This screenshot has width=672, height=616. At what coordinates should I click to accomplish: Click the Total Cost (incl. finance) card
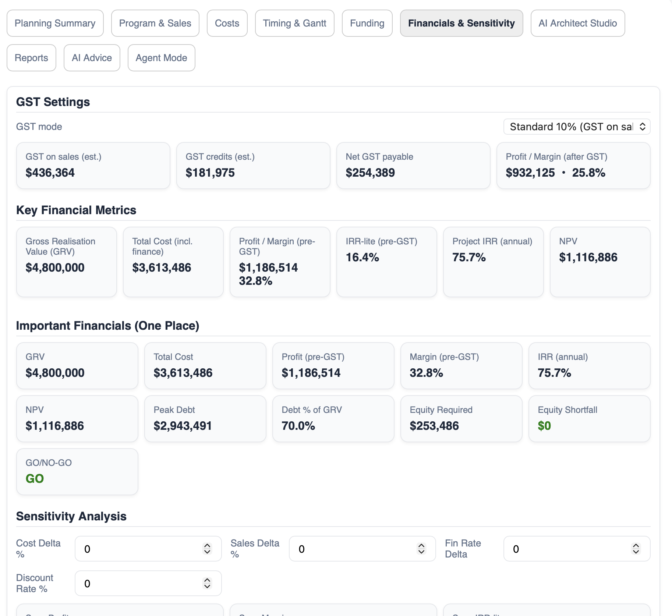point(173,262)
